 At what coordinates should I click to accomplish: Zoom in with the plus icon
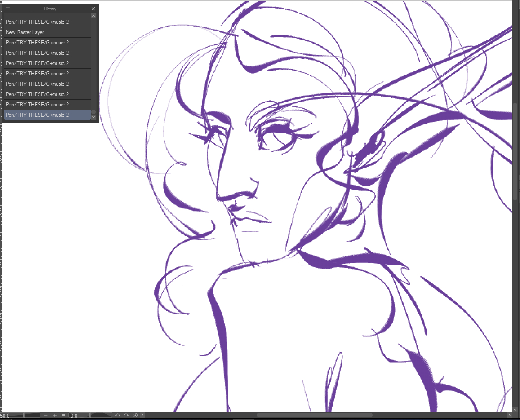coord(55,416)
